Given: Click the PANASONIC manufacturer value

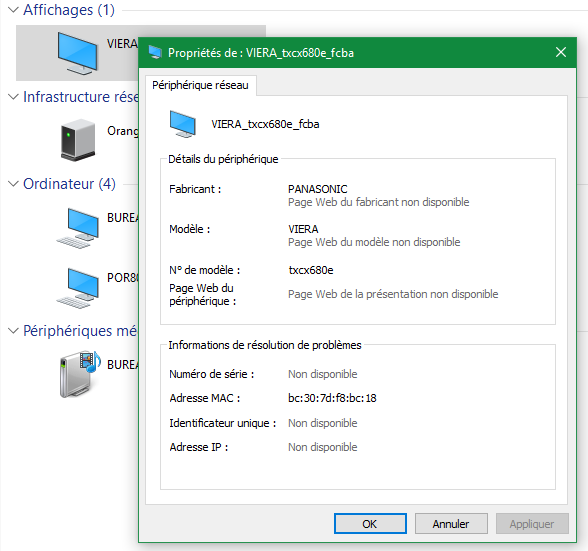Looking at the screenshot, I should [x=318, y=189].
